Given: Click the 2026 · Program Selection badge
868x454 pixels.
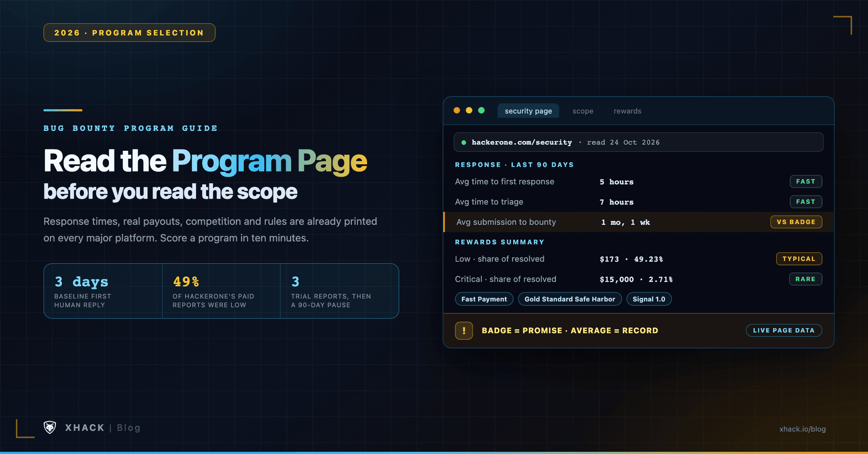Looking at the screenshot, I should coord(129,33).
